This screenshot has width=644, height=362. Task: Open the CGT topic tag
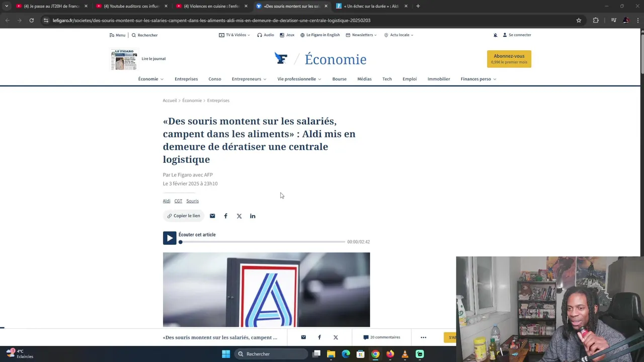click(x=178, y=201)
